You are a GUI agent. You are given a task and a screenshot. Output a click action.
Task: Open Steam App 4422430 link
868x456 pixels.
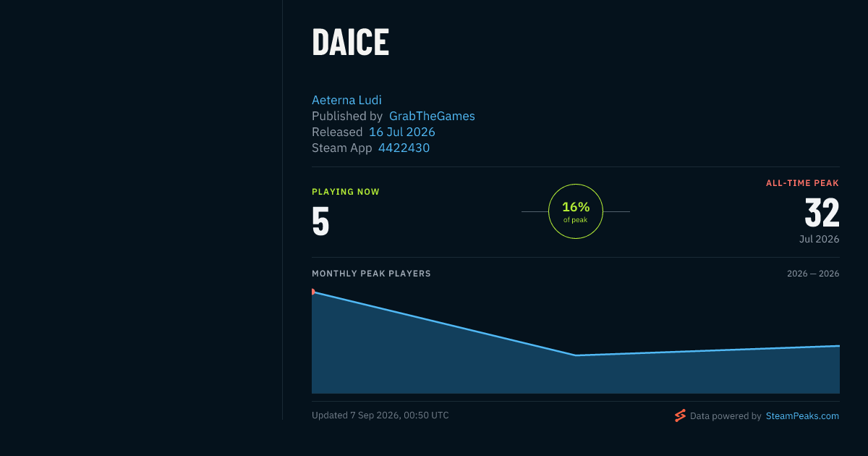(404, 148)
